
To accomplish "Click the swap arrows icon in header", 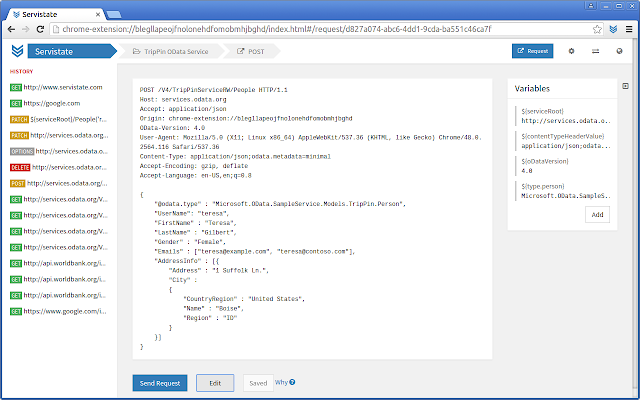I will click(x=596, y=51).
